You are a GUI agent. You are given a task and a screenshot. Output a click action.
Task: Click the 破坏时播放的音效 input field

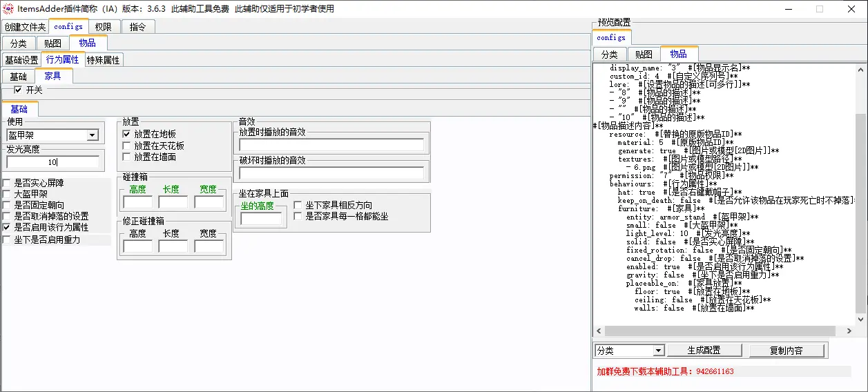pyautogui.click(x=331, y=173)
